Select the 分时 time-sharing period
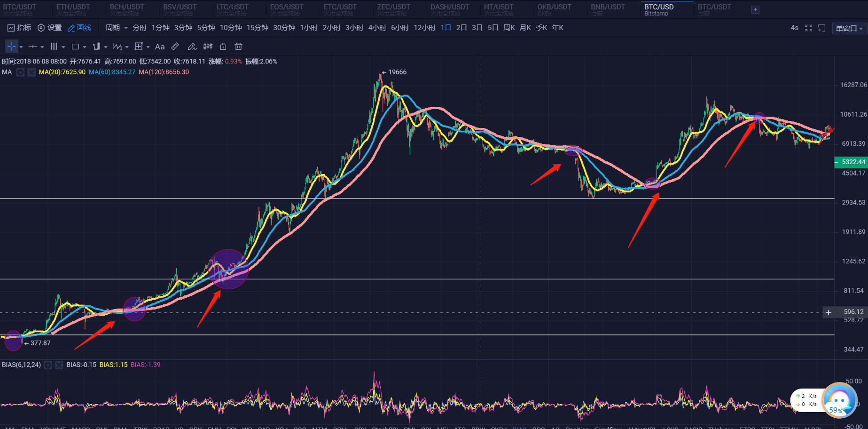The image size is (868, 429). point(140,28)
